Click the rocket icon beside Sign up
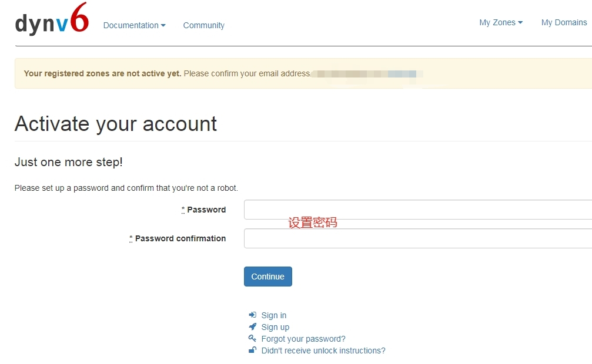592x364 pixels. tap(252, 327)
